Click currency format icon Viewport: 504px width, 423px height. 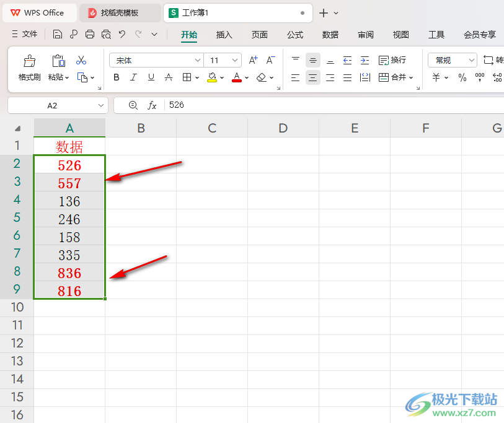[436, 77]
